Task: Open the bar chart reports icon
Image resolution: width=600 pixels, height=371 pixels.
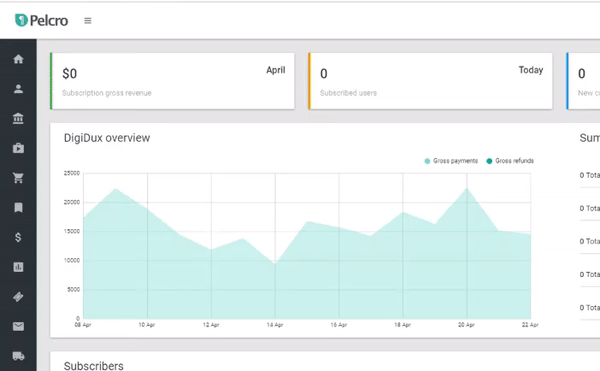Action: 18,267
